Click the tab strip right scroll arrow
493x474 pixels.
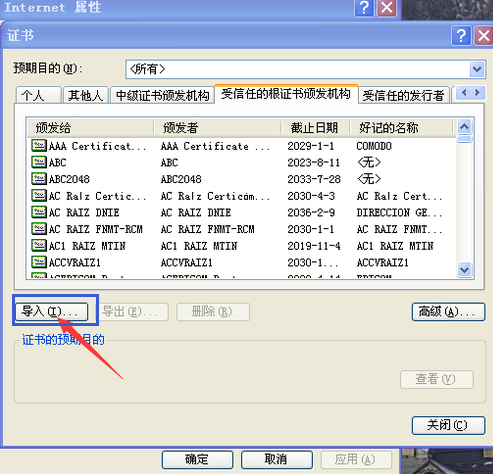(x=477, y=92)
